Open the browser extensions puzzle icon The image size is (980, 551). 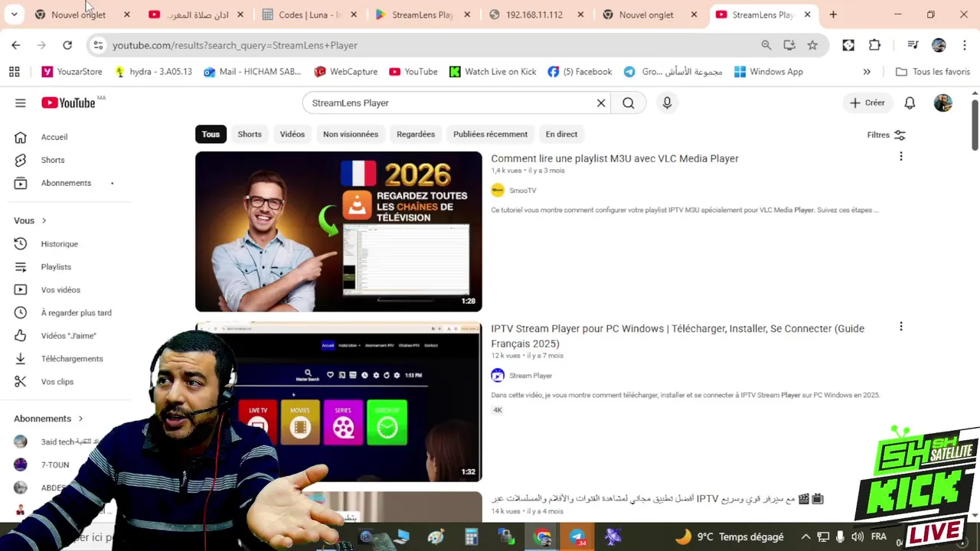(x=874, y=45)
